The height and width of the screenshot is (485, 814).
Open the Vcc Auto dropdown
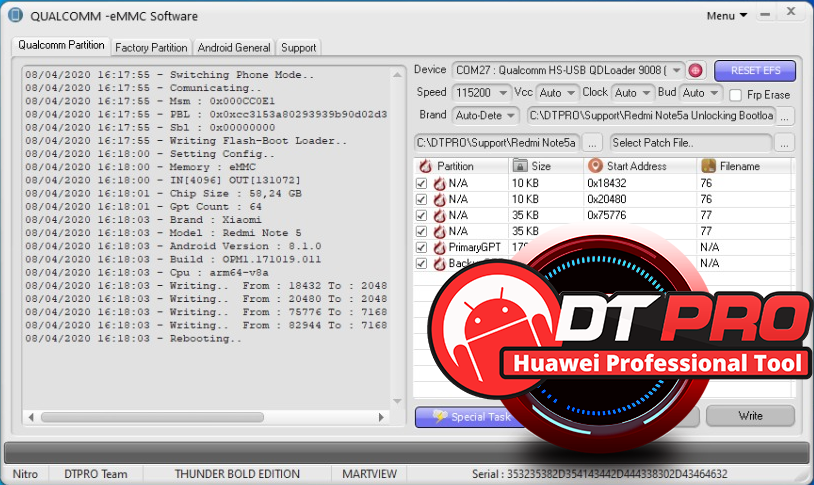click(571, 93)
